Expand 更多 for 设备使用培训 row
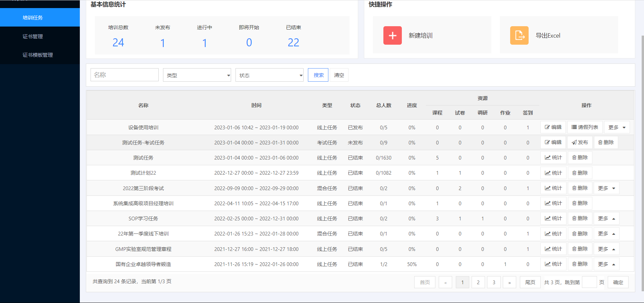Screen dimensions: 644x303 (x=617, y=127)
